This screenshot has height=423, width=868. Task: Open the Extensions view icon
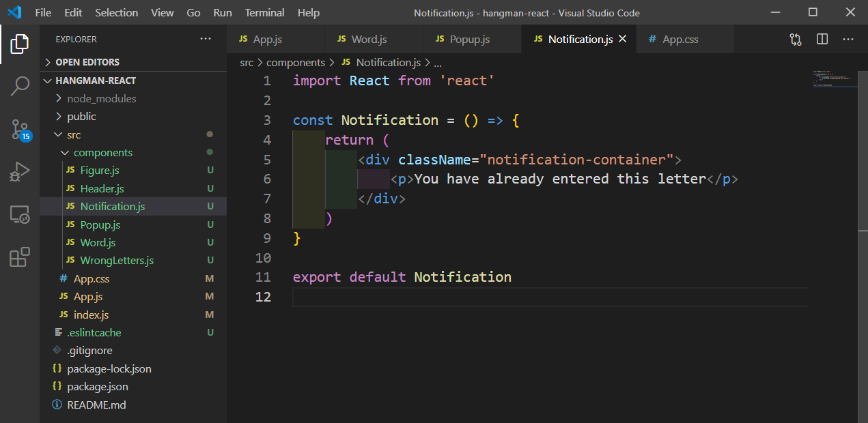20,257
